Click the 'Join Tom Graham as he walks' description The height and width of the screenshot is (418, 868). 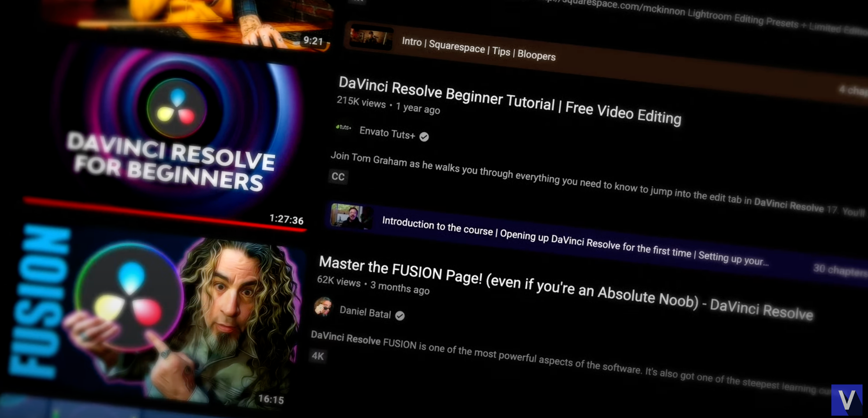(598, 184)
